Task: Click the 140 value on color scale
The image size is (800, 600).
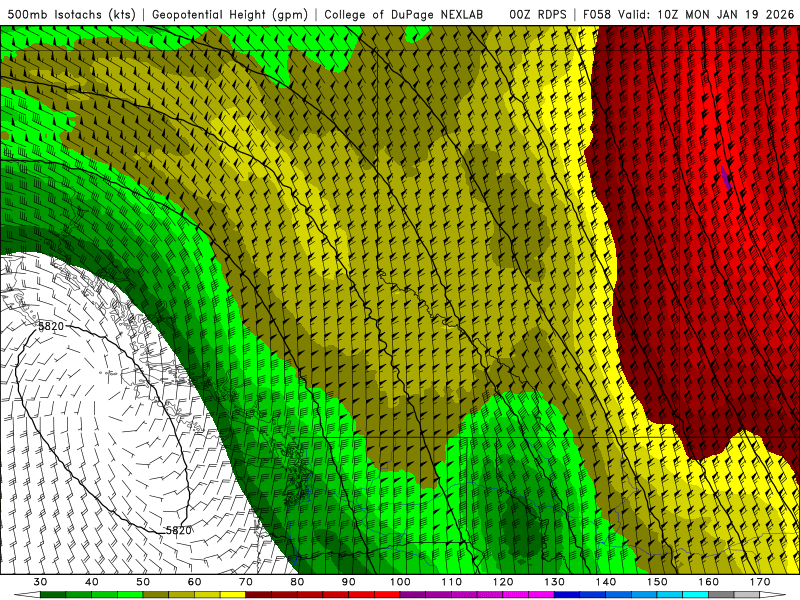Action: [x=606, y=582]
